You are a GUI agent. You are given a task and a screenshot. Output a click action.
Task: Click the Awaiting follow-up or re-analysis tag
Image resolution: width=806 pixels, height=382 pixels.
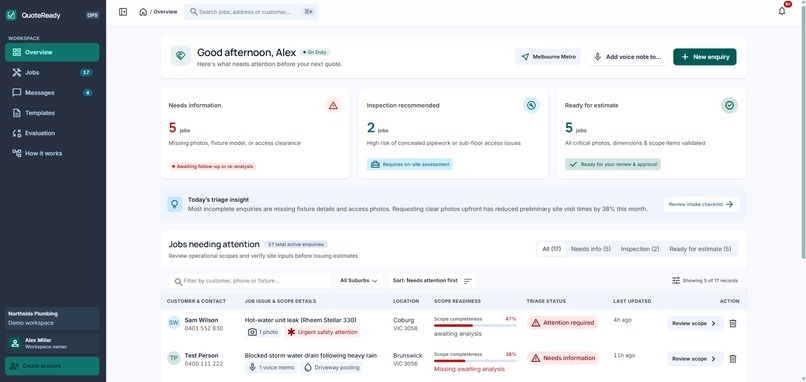point(212,167)
